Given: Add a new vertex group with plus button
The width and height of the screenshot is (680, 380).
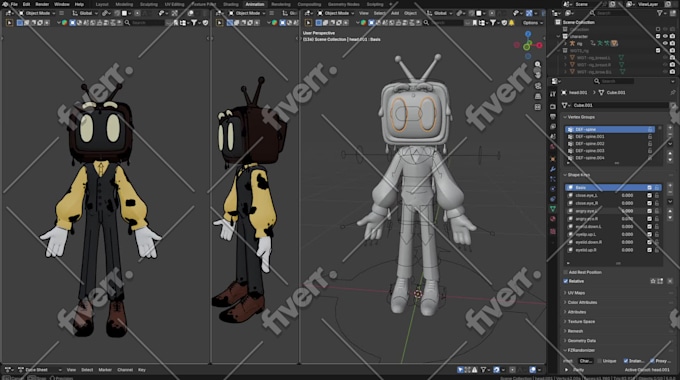Looking at the screenshot, I should pos(670,129).
